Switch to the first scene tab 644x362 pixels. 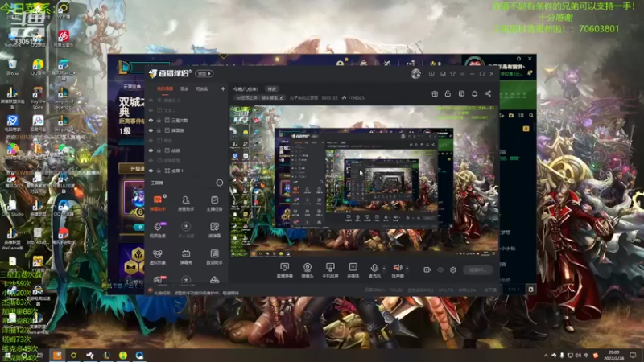point(165,88)
